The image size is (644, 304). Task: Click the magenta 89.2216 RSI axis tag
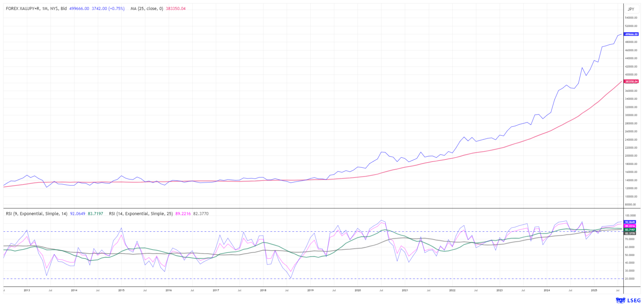(x=630, y=226)
